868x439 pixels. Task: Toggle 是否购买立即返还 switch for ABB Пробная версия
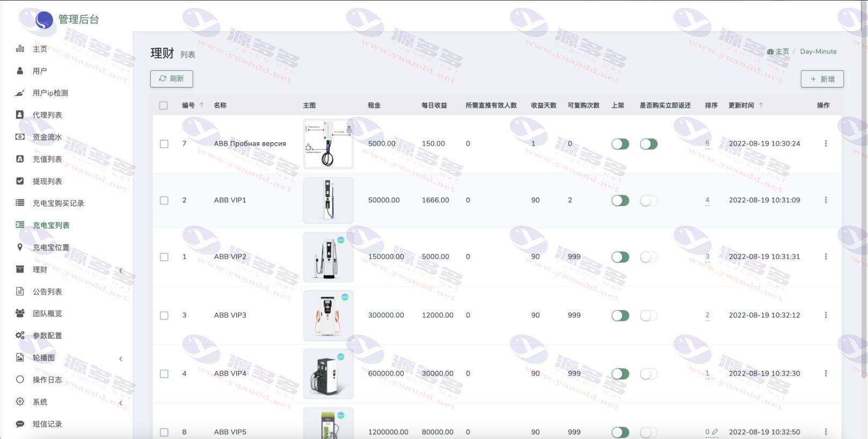tap(648, 144)
